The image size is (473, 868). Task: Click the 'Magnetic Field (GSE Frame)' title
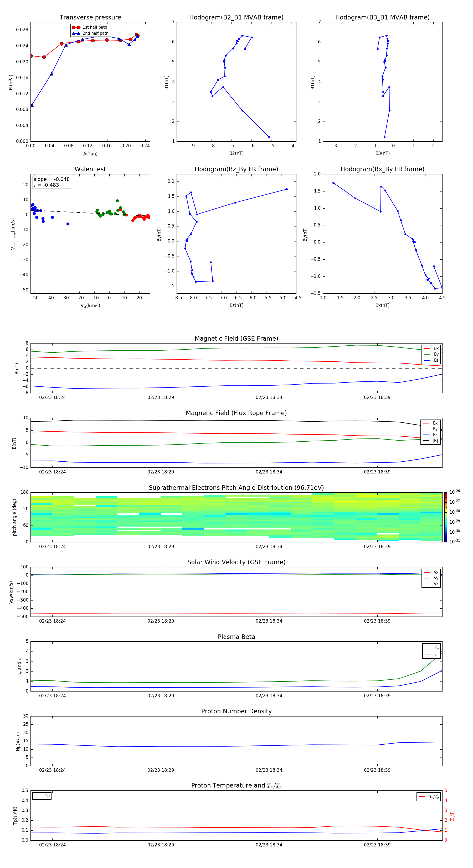[x=236, y=339]
